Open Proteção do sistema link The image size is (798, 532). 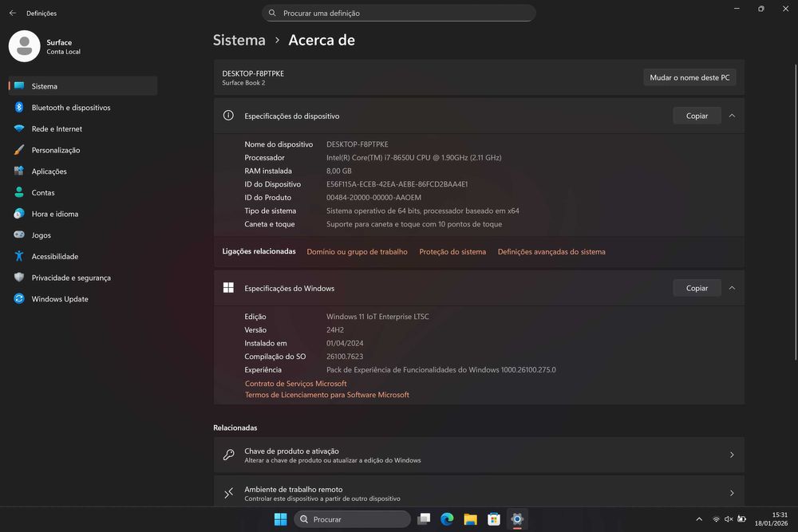[452, 252]
